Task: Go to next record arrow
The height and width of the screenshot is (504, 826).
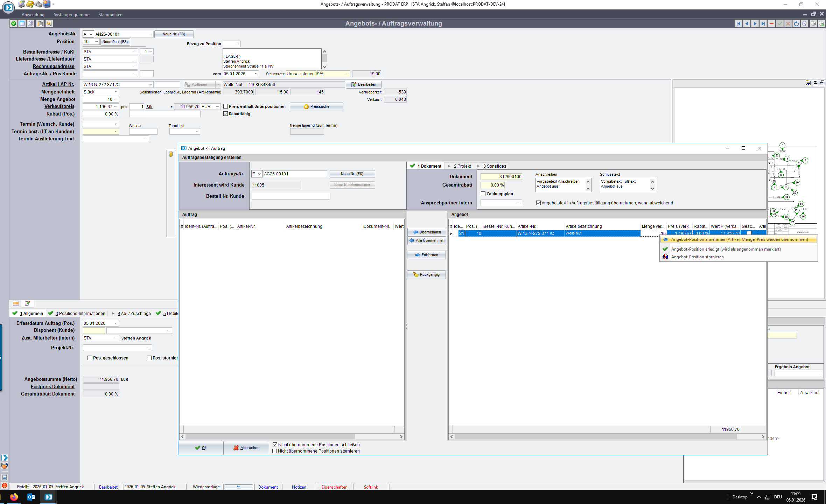Action: [x=755, y=23]
